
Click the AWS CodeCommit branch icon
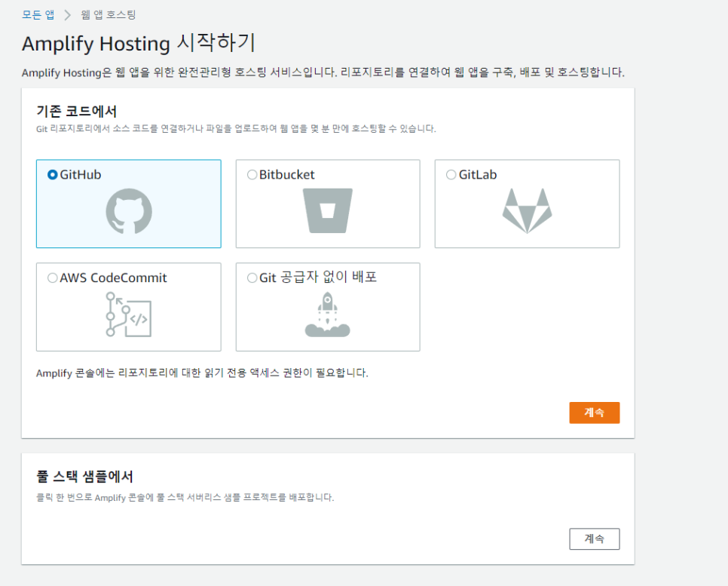click(129, 314)
